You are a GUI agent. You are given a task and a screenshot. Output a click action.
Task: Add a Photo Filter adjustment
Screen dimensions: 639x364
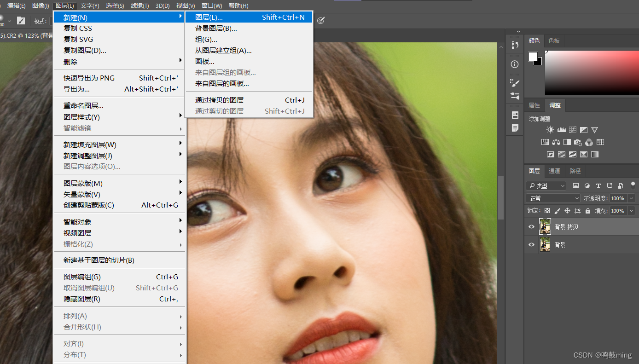pos(578,142)
